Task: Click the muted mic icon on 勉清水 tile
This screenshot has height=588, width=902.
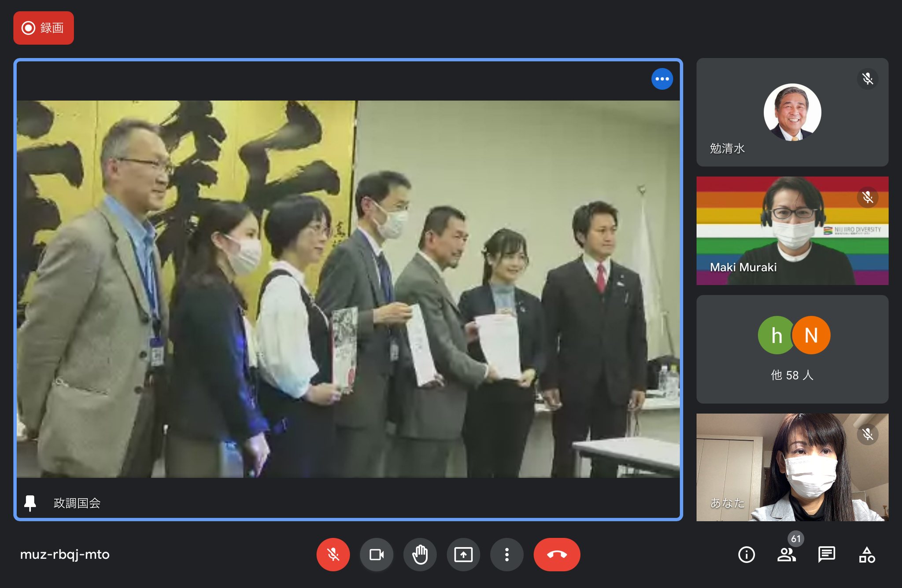Action: click(867, 79)
